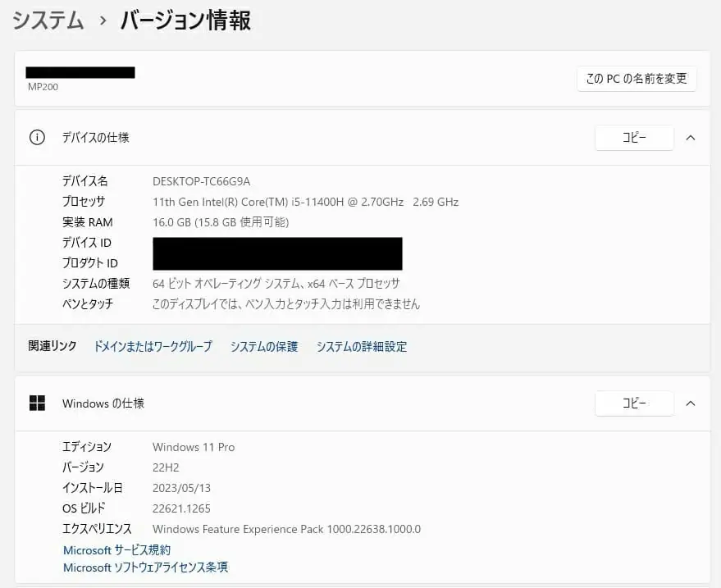
Task: Open the システムの詳細設定 link
Action: [x=361, y=347]
